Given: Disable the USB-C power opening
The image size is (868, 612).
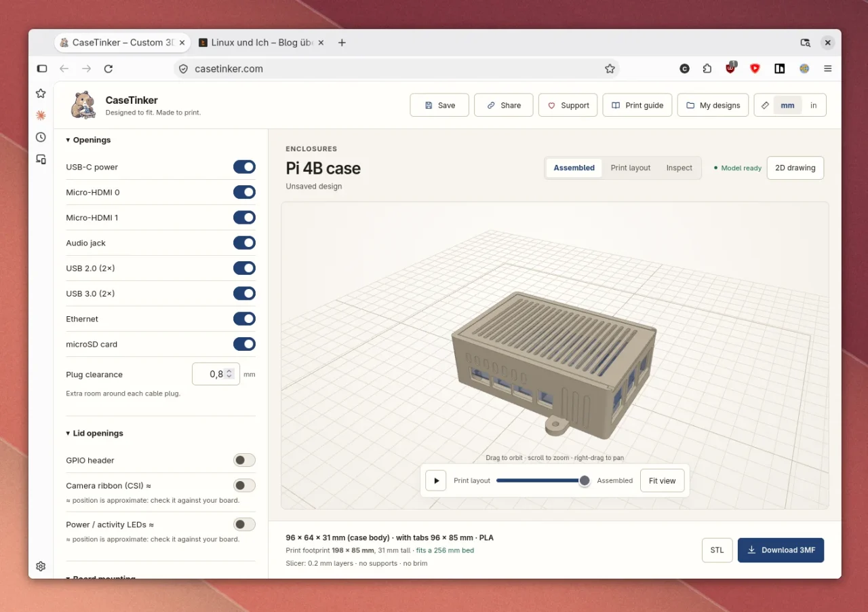Looking at the screenshot, I should point(244,167).
